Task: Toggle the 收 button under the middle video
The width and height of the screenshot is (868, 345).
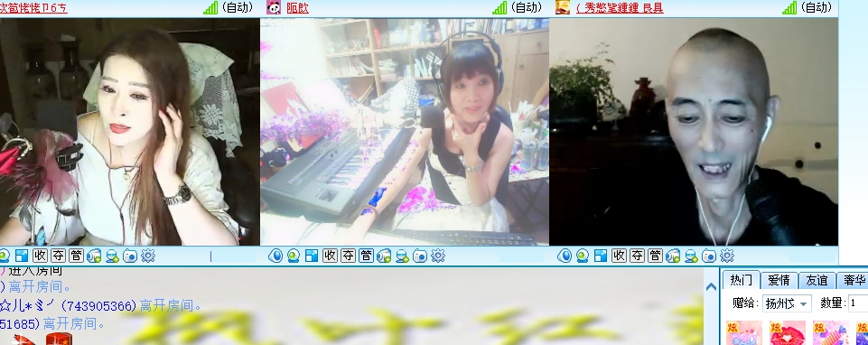Action: 330,256
